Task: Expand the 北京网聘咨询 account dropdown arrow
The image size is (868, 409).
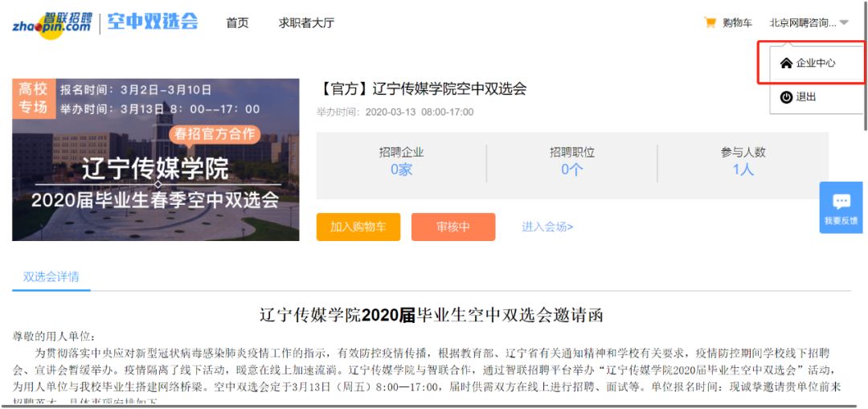Action: [x=844, y=22]
